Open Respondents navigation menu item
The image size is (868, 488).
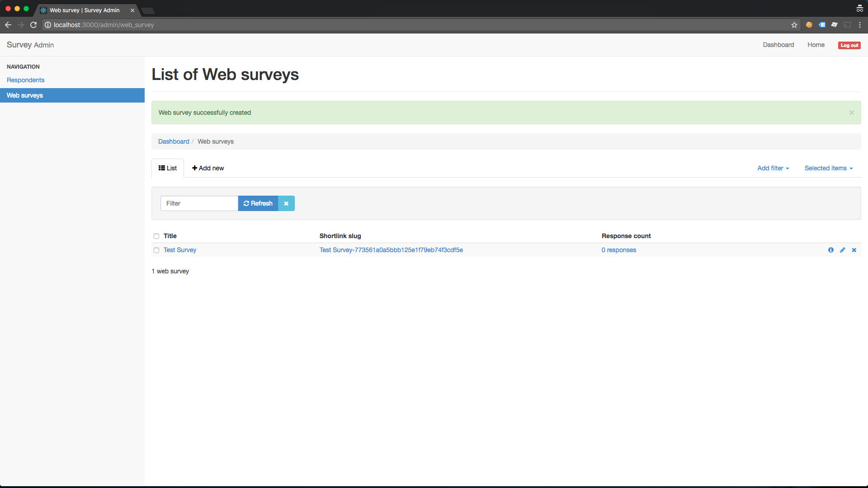pos(25,79)
